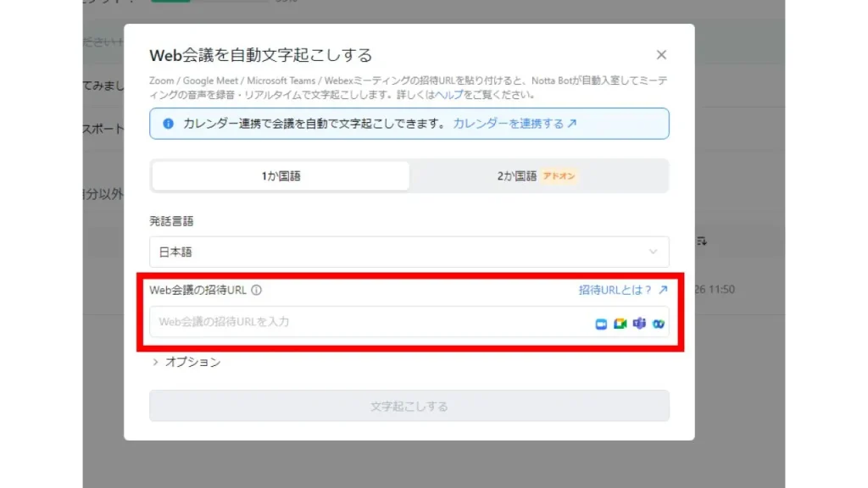Screen dimensions: 868x488
Task: Open the 発話言語 日本語 dropdown
Action: point(409,252)
